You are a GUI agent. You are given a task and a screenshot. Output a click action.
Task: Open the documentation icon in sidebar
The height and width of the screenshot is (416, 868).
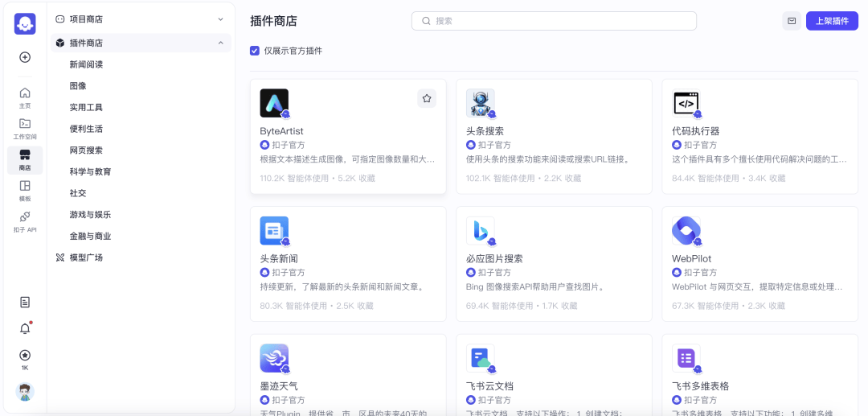pos(25,302)
